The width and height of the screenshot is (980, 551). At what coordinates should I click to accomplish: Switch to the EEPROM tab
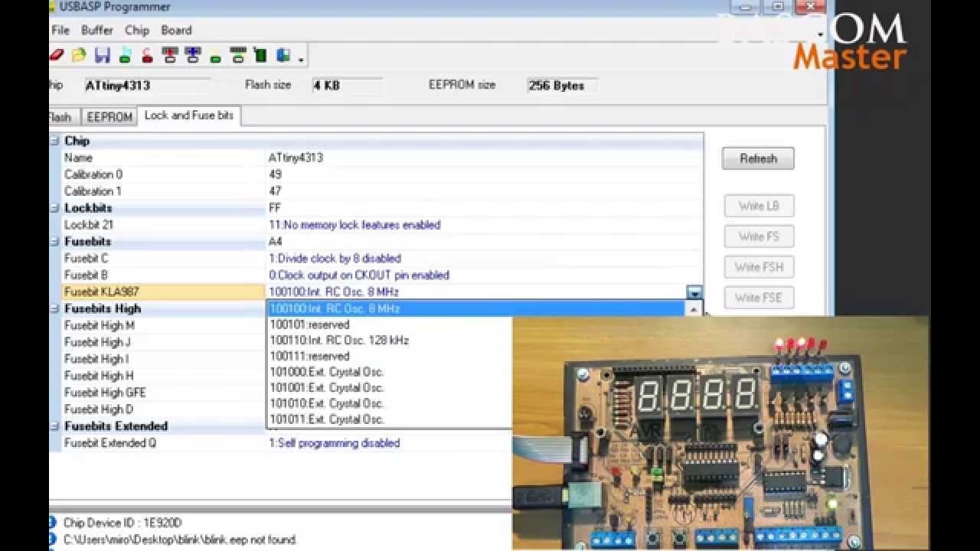[x=109, y=116]
